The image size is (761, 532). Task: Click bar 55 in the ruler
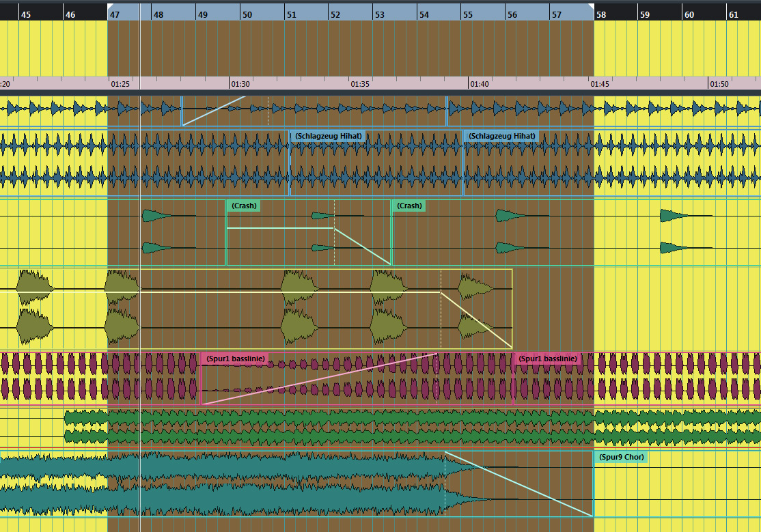[468, 14]
